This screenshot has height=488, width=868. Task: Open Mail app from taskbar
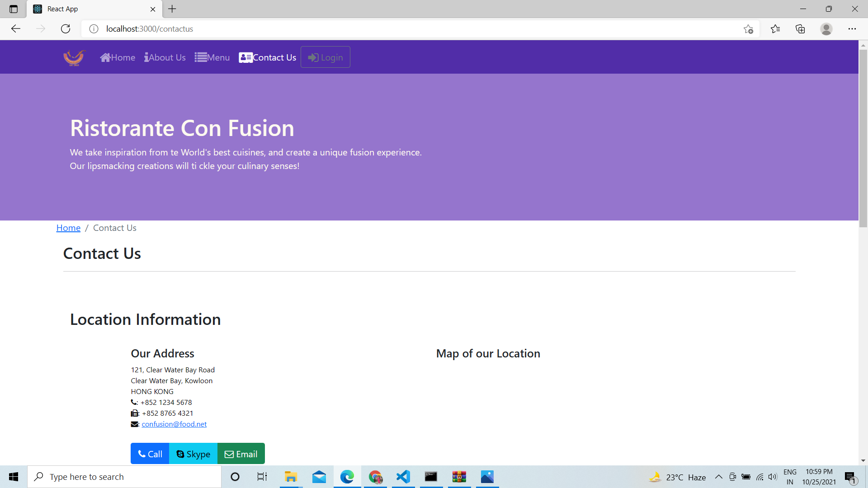pos(319,477)
